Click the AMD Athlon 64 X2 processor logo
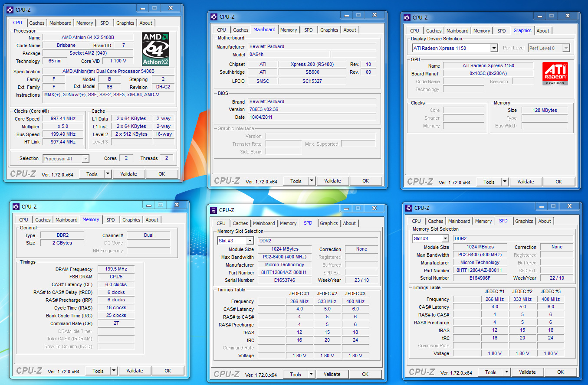 coord(156,49)
